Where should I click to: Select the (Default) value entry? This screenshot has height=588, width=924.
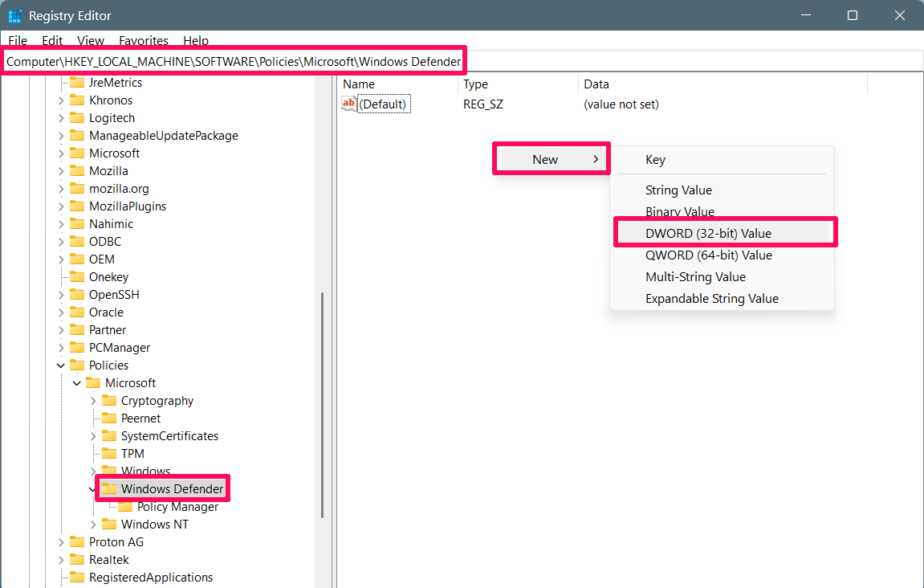(384, 104)
